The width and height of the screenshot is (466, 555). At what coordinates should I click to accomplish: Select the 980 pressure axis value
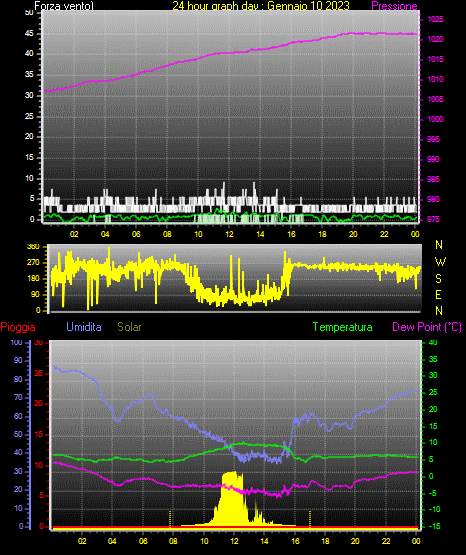433,199
